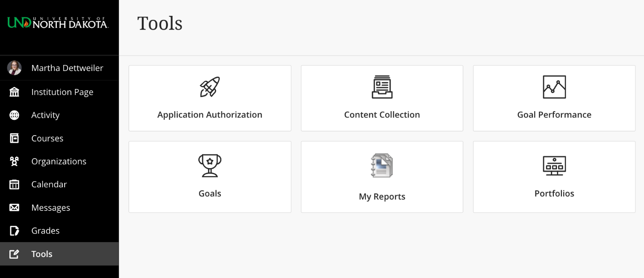Click the Courses icon in sidebar

15,138
